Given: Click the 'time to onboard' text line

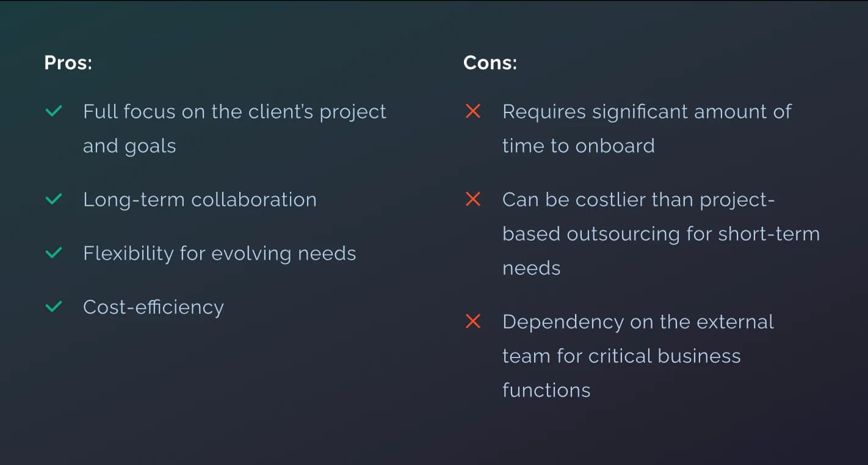Looking at the screenshot, I should 578,146.
